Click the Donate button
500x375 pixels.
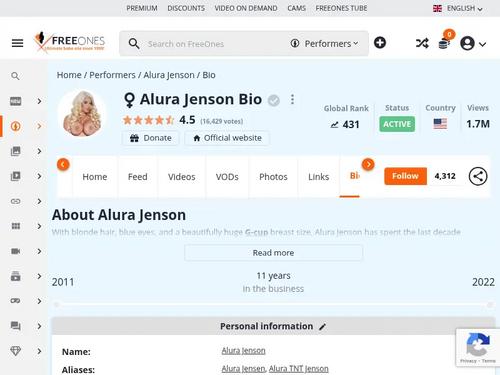coord(150,138)
